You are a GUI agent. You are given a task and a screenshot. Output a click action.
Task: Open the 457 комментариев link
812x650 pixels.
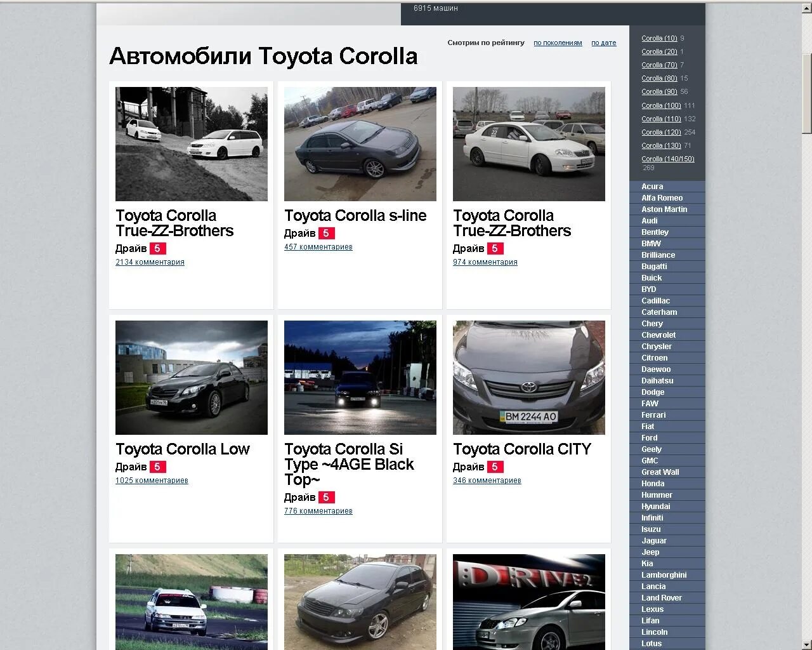[318, 247]
